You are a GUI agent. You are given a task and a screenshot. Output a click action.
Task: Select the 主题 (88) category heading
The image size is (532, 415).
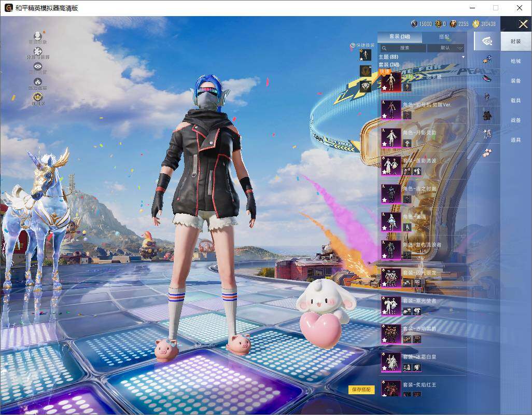(x=388, y=57)
